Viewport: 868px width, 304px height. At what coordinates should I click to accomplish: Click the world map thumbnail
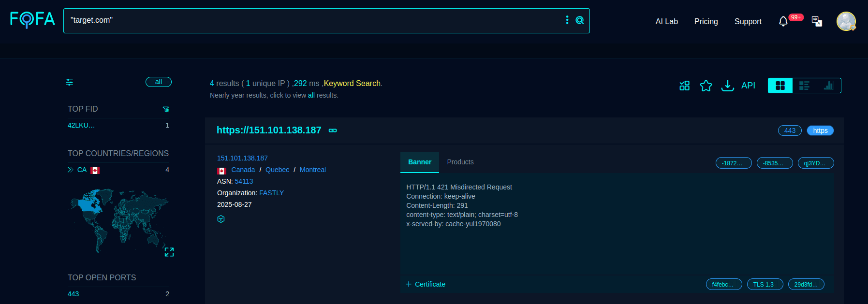tap(119, 220)
